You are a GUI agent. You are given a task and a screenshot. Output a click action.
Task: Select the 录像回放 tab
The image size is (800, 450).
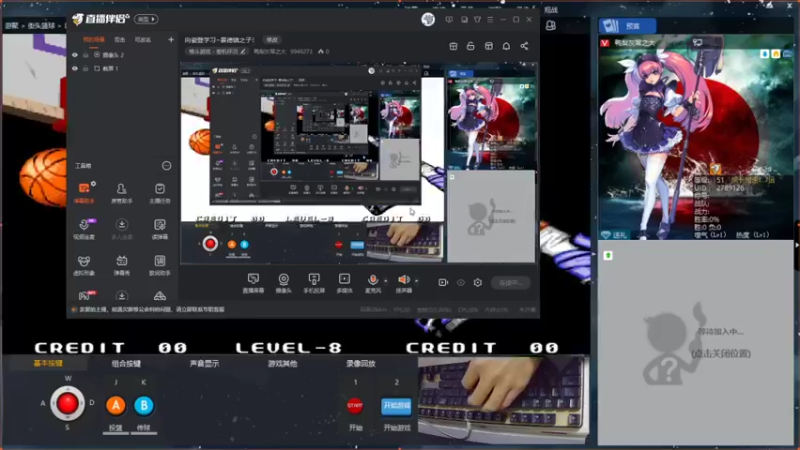360,363
